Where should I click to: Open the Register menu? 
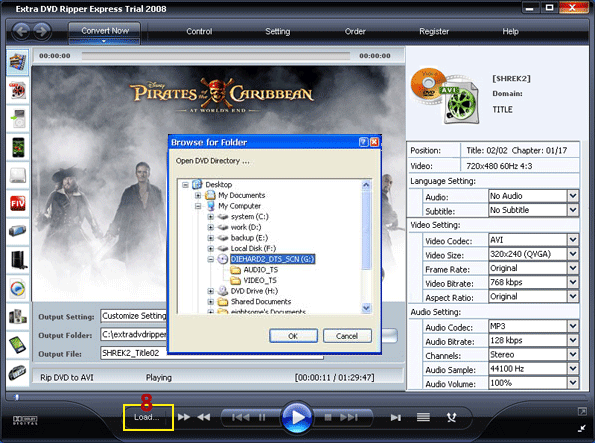pos(434,32)
